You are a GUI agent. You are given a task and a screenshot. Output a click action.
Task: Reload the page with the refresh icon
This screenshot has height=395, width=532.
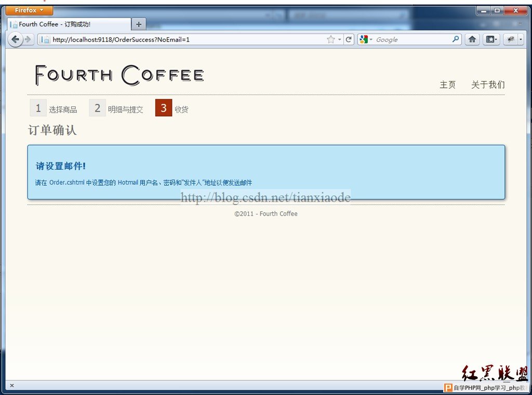[x=349, y=39]
